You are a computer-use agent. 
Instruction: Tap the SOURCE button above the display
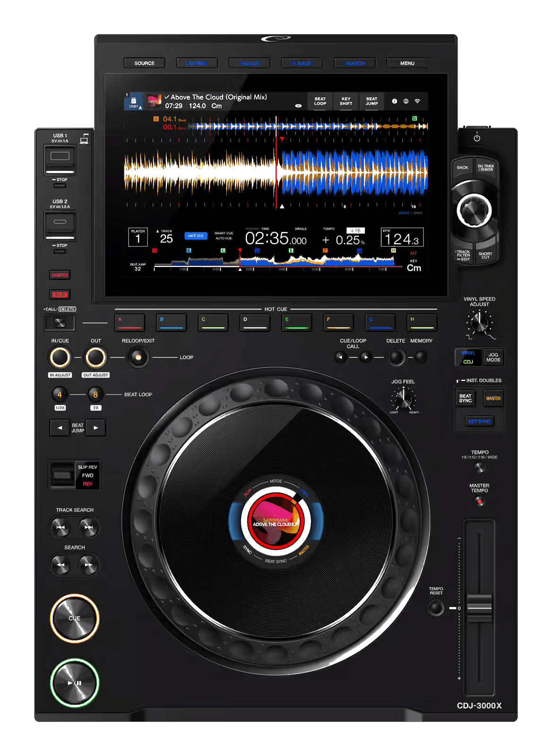coord(145,63)
